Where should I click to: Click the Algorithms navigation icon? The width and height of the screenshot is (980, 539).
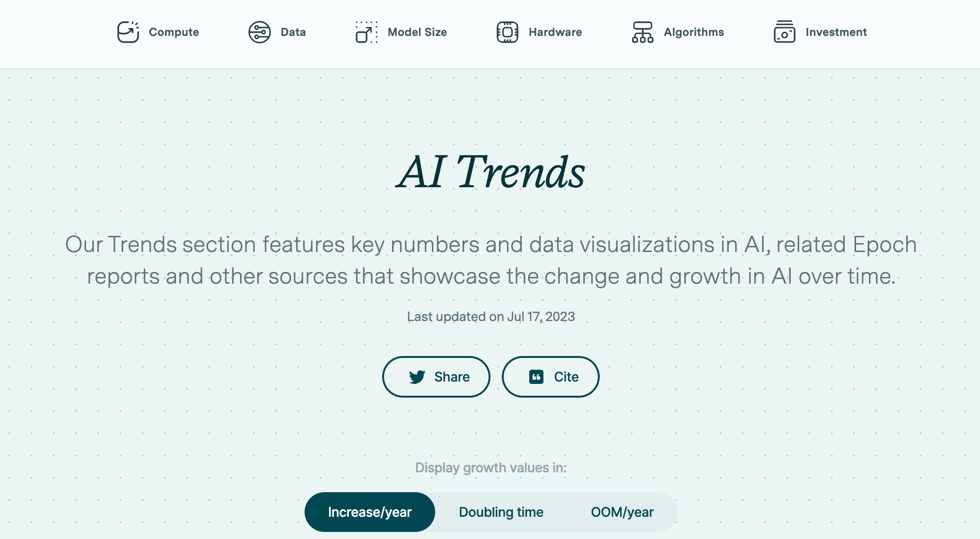click(x=642, y=32)
